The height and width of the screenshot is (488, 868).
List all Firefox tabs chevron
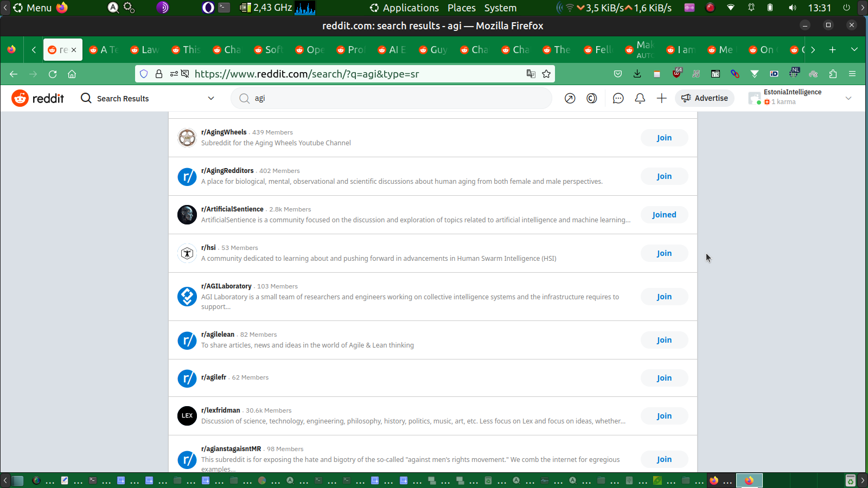coord(854,49)
